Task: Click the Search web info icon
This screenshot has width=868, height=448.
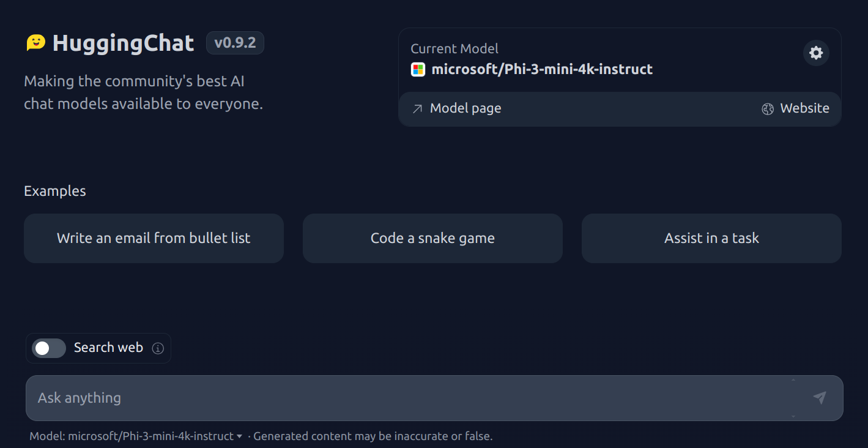Action: click(158, 348)
